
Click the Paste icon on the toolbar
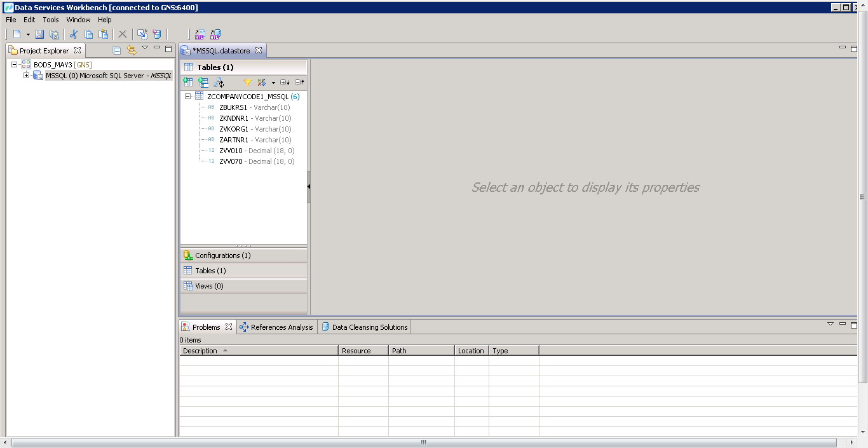click(104, 34)
